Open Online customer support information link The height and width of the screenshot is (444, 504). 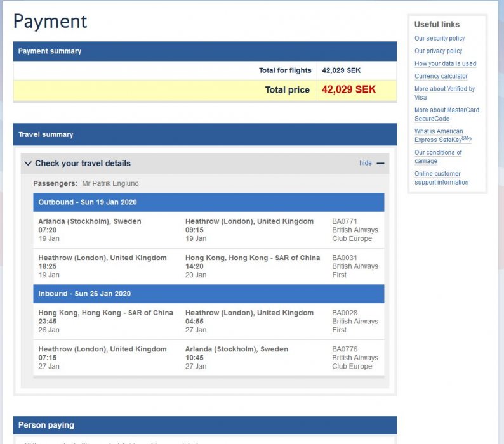coord(441,178)
